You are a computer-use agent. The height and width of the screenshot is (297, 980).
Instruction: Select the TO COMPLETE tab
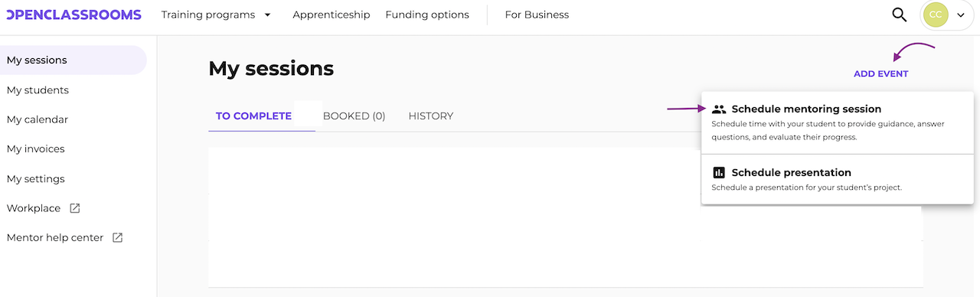point(253,116)
